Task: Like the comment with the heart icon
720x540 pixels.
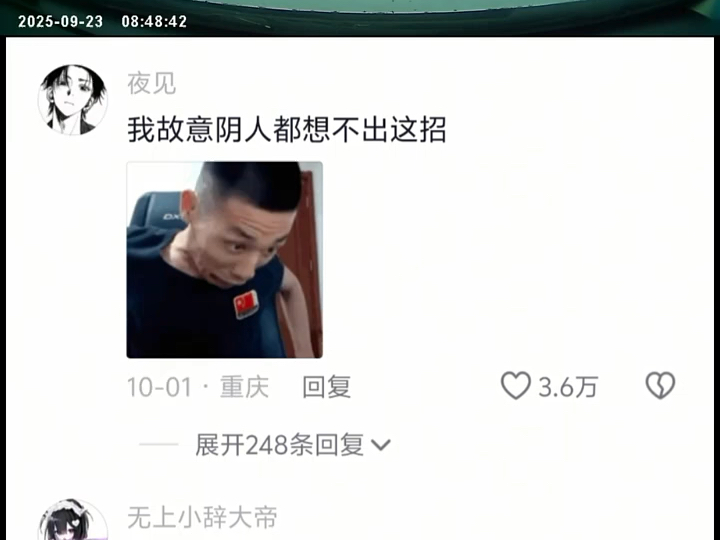Action: 515,386
